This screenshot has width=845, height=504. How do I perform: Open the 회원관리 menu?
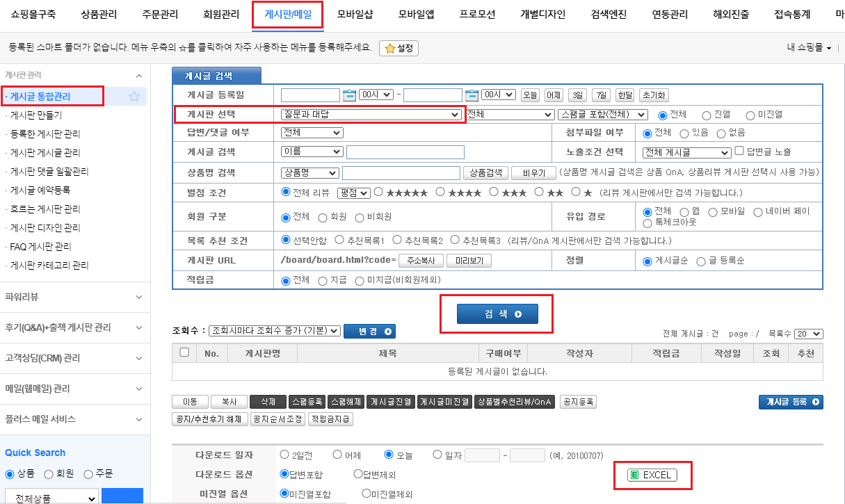[221, 14]
